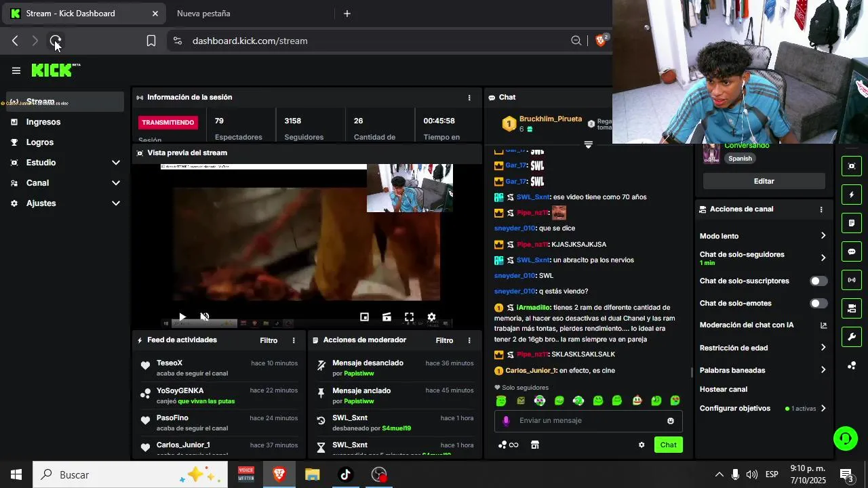
Task: Open the shop icon below the message box
Action: (x=535, y=445)
